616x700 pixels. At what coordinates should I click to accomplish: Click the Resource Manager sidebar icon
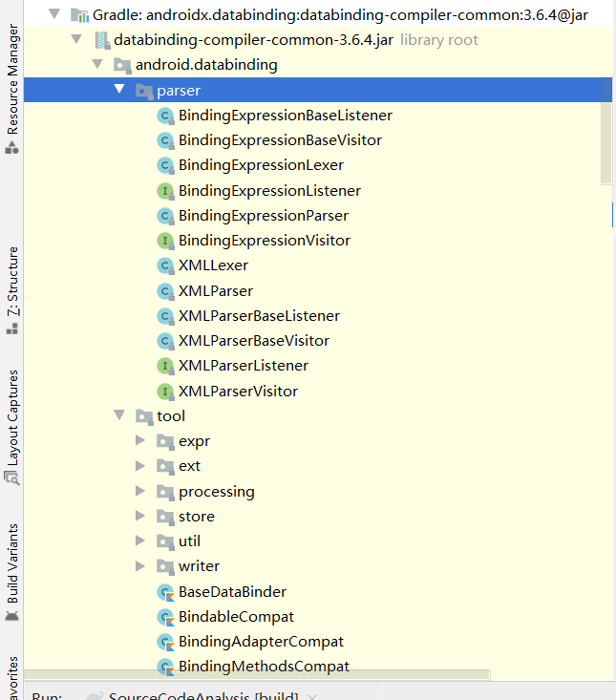pos(12,148)
